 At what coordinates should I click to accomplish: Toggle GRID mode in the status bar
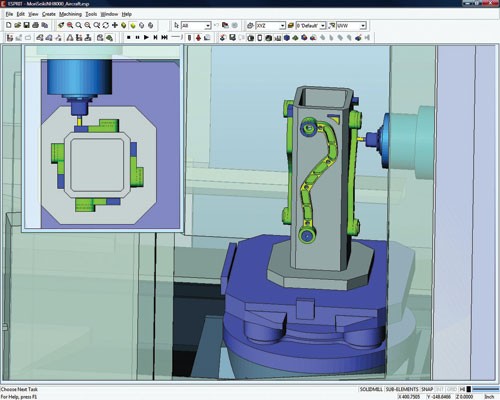coord(452,389)
